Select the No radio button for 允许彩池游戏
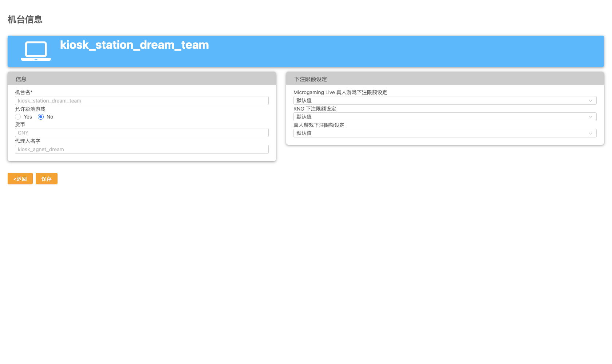This screenshot has height=364, width=612. pos(41,117)
